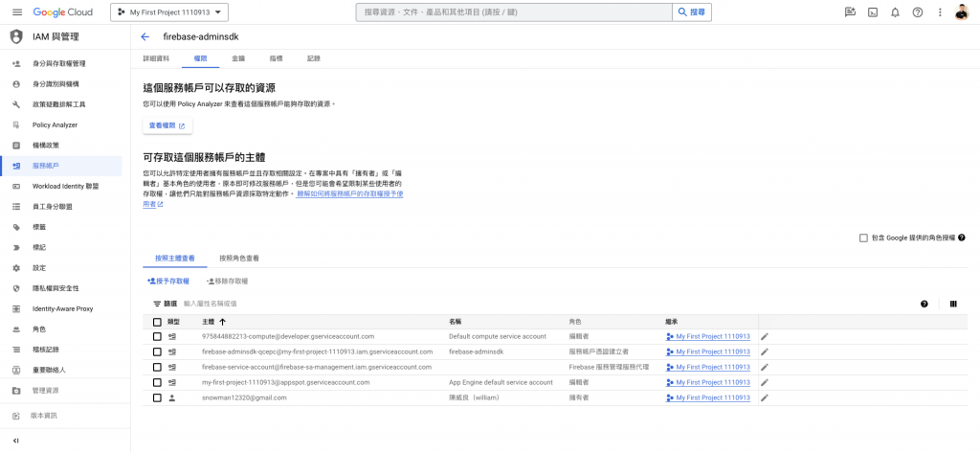
Task: Switch to the 記錄 tab
Action: (314, 58)
